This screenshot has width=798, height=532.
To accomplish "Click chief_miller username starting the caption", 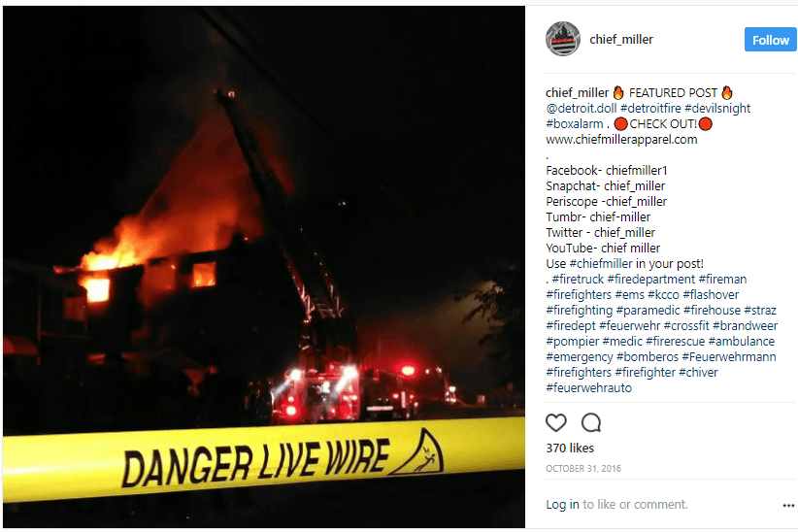I will click(x=577, y=93).
